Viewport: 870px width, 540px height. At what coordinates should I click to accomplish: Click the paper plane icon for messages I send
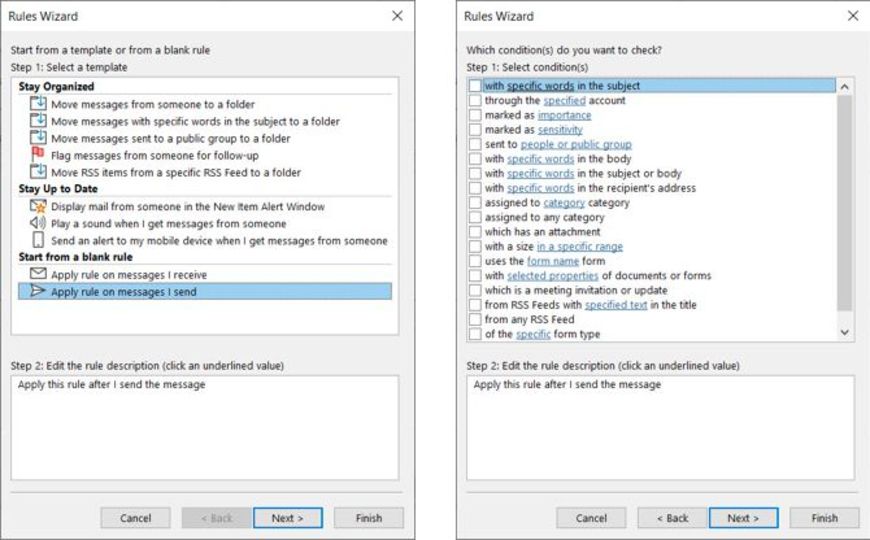tap(38, 291)
